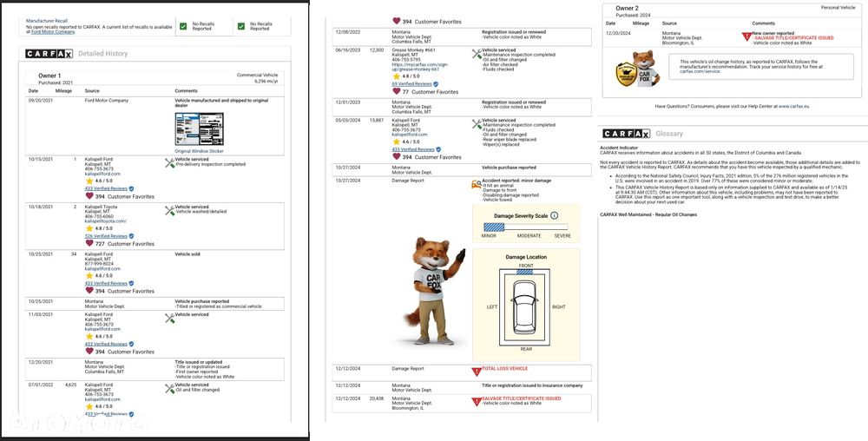Click the standing Car Fox mascot waving

coord(434,293)
